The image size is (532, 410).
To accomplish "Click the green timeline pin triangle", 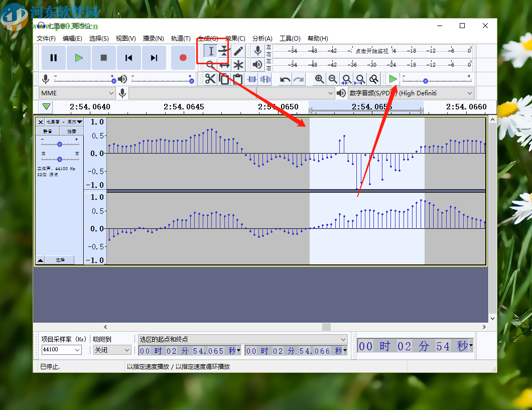I will click(x=47, y=107).
